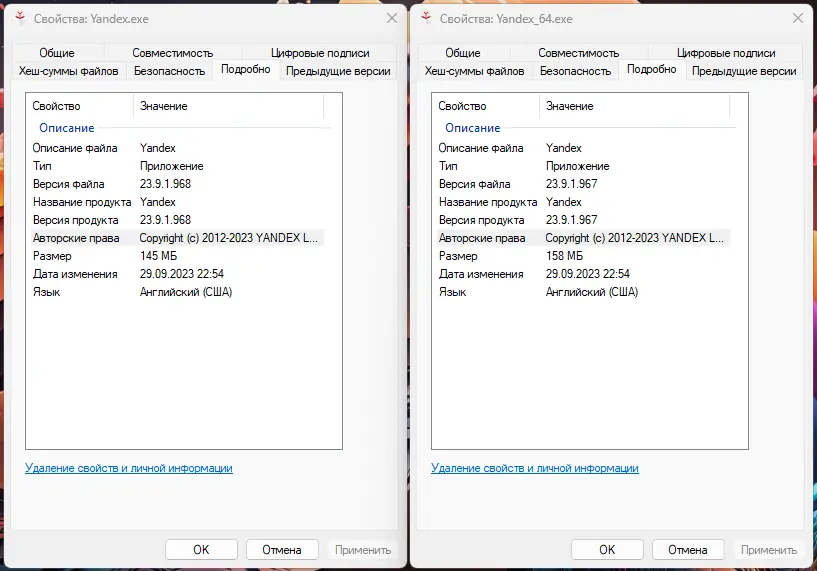Screen dimensions: 817x571
Task: Click the Yandex icon in Yandex.exe title bar
Action: pos(18,19)
